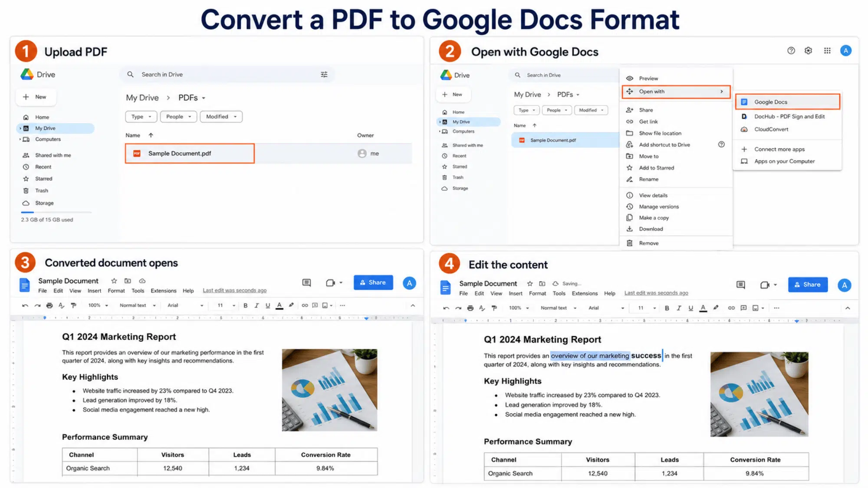This screenshot has width=868, height=488.
Task: Click highlight color pen in step 3 toolbar
Action: (x=291, y=305)
